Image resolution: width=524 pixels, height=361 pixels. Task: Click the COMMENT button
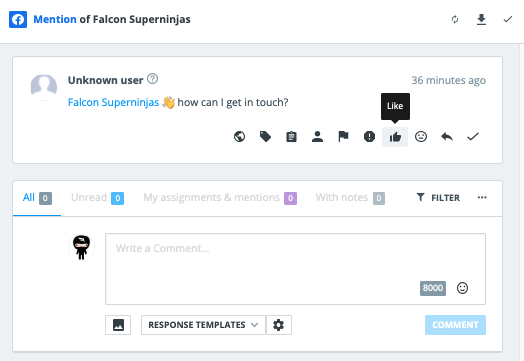click(x=455, y=325)
